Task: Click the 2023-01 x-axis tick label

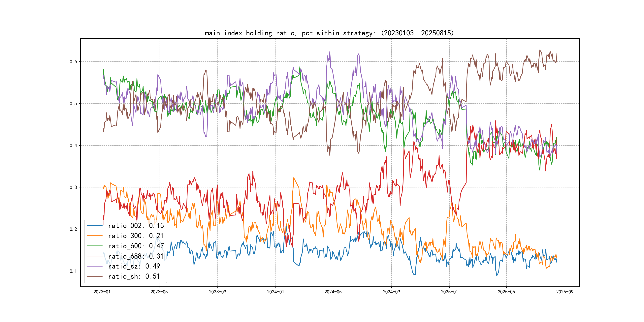Action: coord(102,292)
